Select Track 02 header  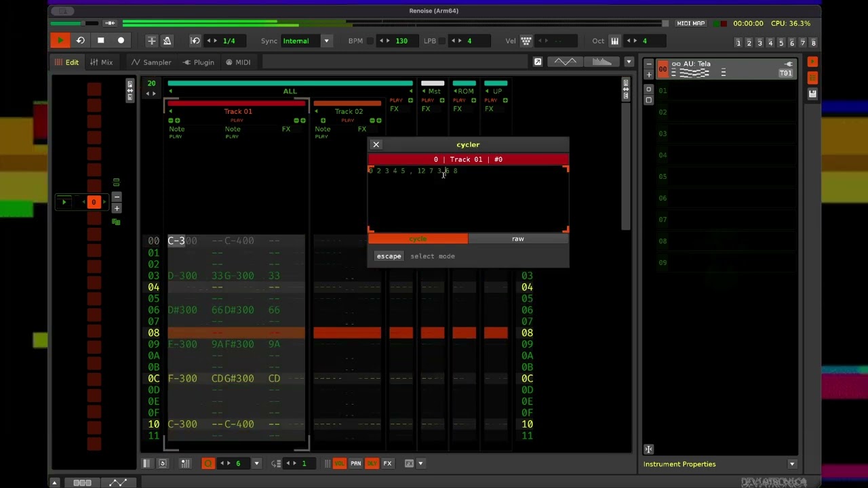click(x=349, y=111)
